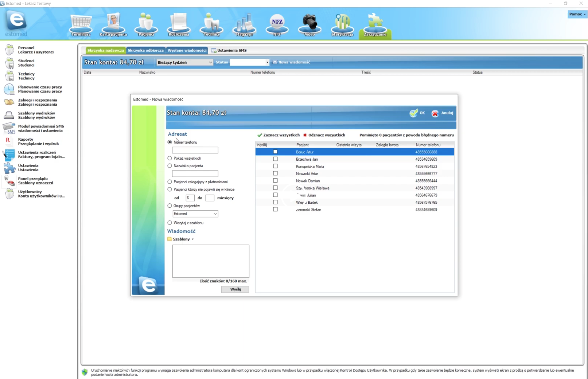This screenshot has height=379, width=588.
Task: Select the Numer telefonu radio option
Action: [x=170, y=142]
